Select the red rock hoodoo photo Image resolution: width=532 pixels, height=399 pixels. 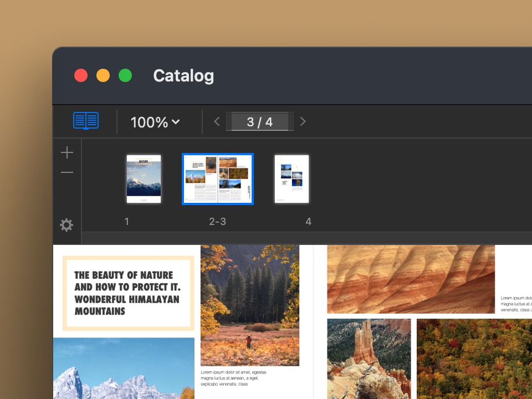[x=369, y=359]
